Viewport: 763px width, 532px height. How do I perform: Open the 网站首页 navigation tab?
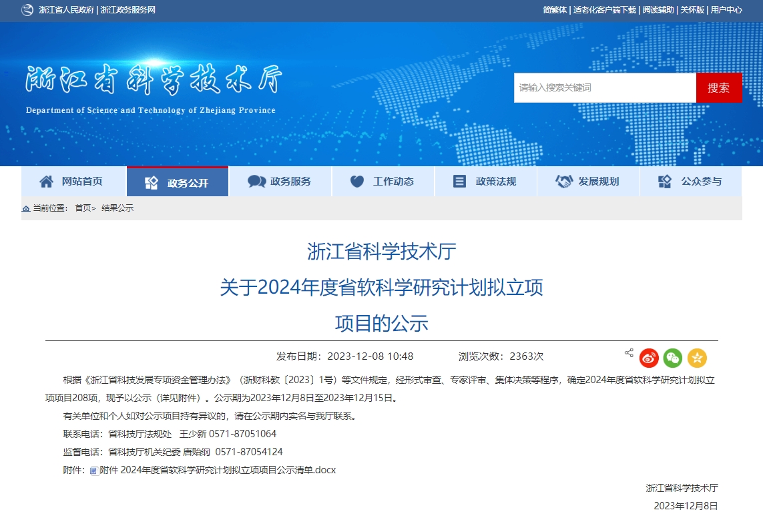[73, 182]
